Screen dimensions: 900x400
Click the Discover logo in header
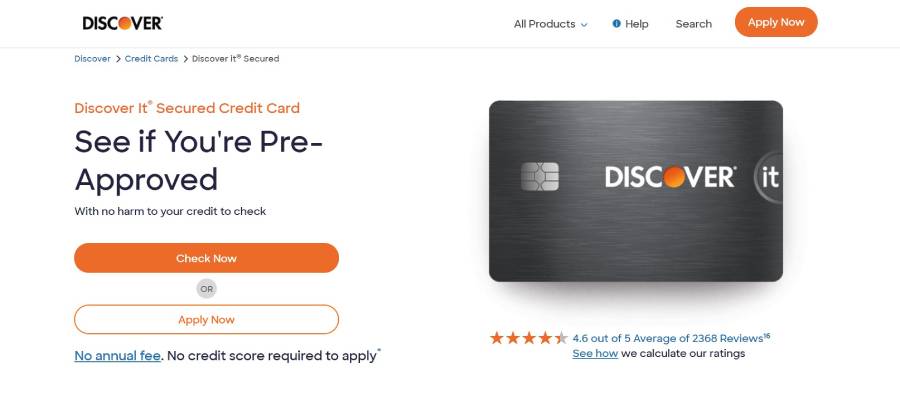[x=122, y=23]
